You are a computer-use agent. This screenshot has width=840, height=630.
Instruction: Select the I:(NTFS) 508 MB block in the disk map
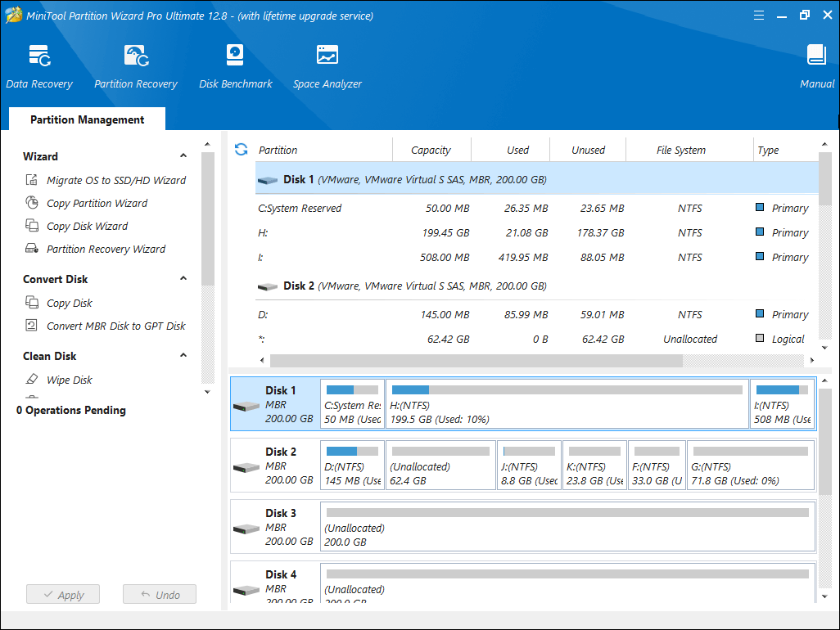pos(782,404)
